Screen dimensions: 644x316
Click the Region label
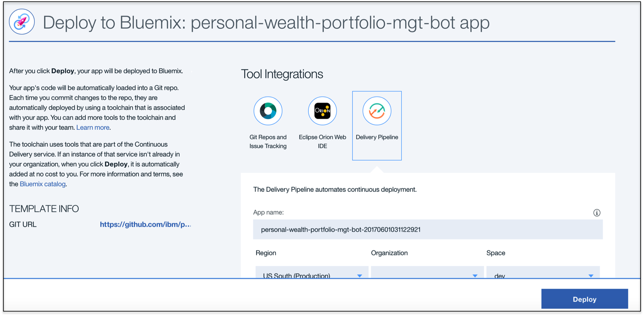coord(266,253)
